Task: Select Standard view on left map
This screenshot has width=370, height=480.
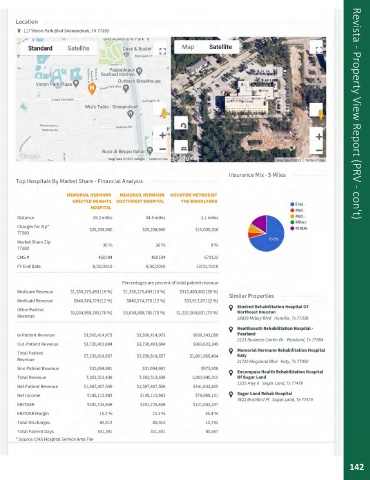Action: (40, 48)
